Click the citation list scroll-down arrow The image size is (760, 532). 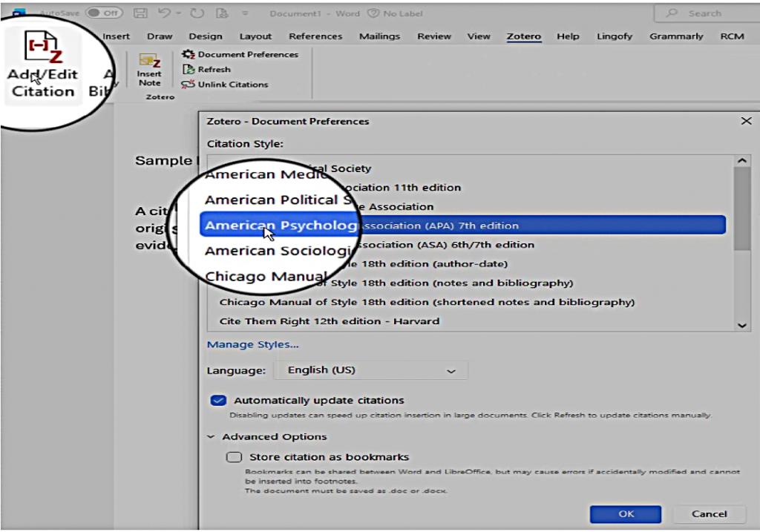pos(741,324)
